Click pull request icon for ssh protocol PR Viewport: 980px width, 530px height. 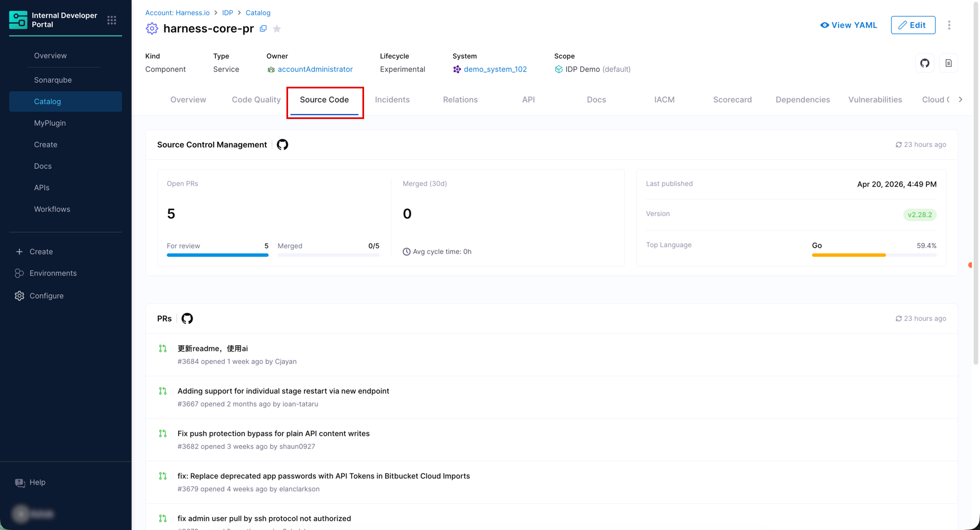click(163, 519)
